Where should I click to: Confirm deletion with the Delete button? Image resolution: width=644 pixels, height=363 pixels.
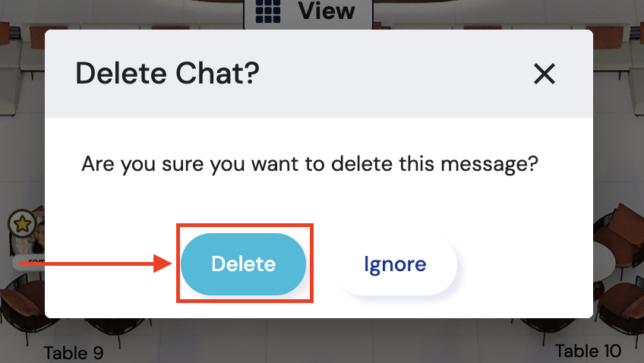[243, 264]
